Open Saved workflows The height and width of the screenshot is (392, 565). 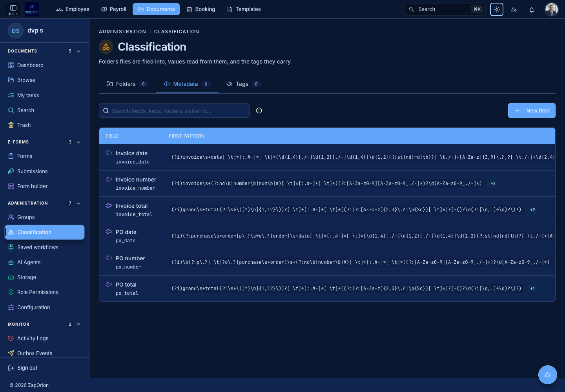[44, 247]
